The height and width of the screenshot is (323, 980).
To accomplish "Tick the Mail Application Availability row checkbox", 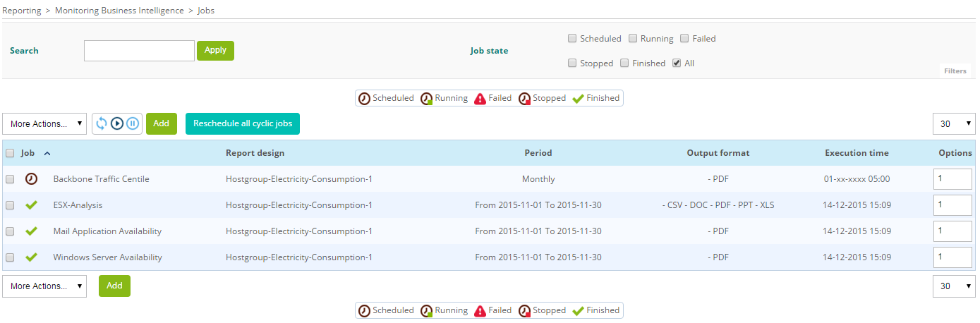I will (x=10, y=231).
